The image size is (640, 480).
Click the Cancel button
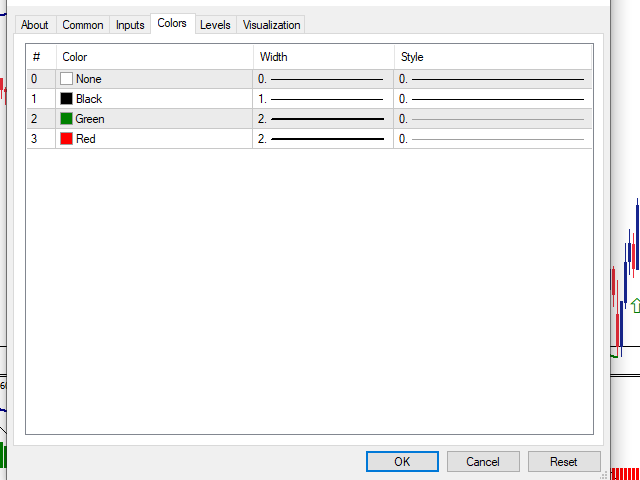click(x=483, y=461)
